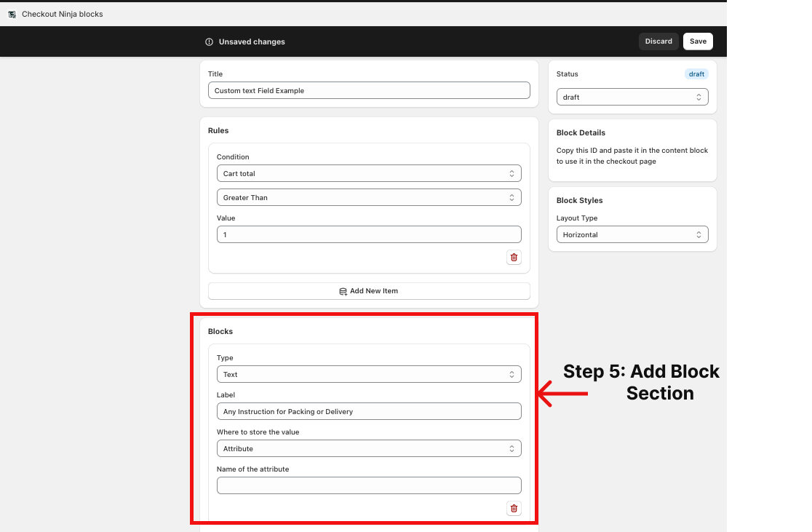Screen dimensions: 812x532
Task: Open the Condition dropdown set to Cart total
Action: coord(369,173)
